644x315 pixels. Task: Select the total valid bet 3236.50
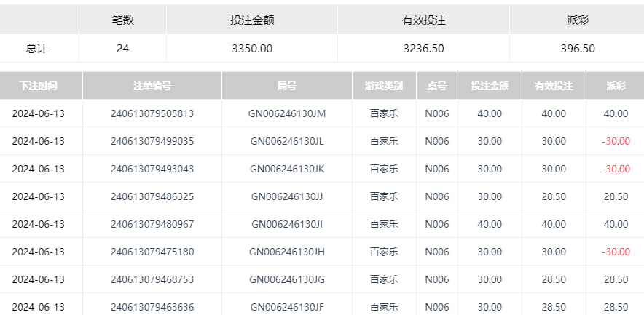(423, 49)
